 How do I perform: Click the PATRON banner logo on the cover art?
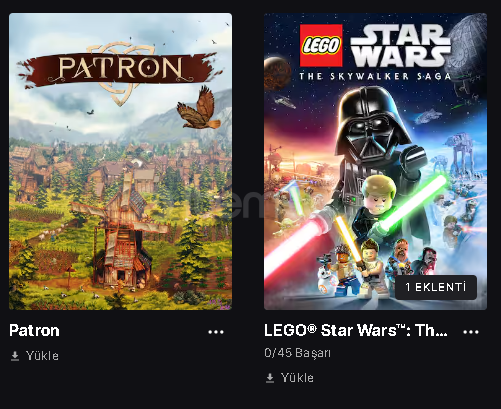click(x=121, y=69)
